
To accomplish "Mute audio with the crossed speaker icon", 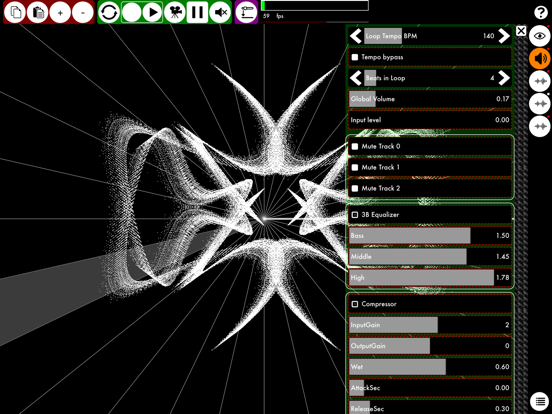I will click(x=220, y=12).
